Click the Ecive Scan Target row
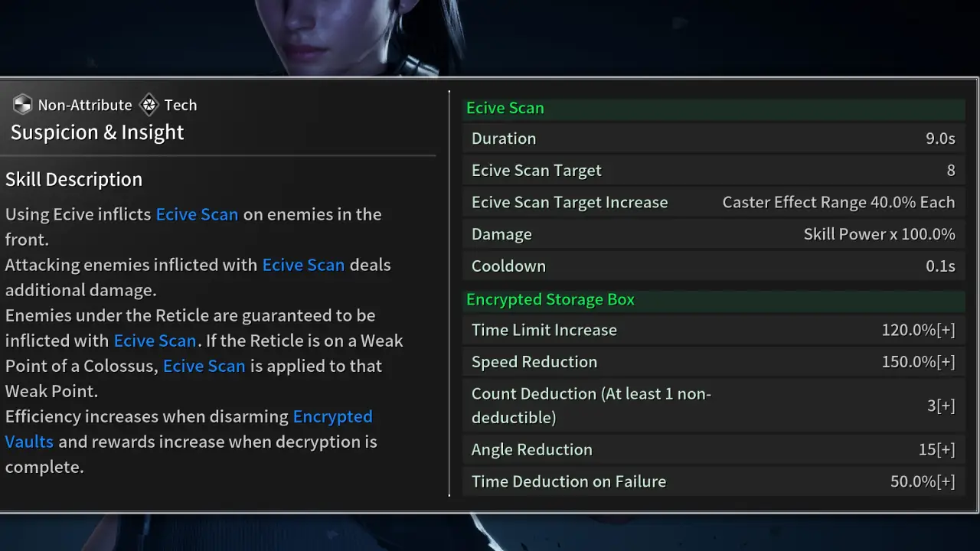 click(714, 171)
